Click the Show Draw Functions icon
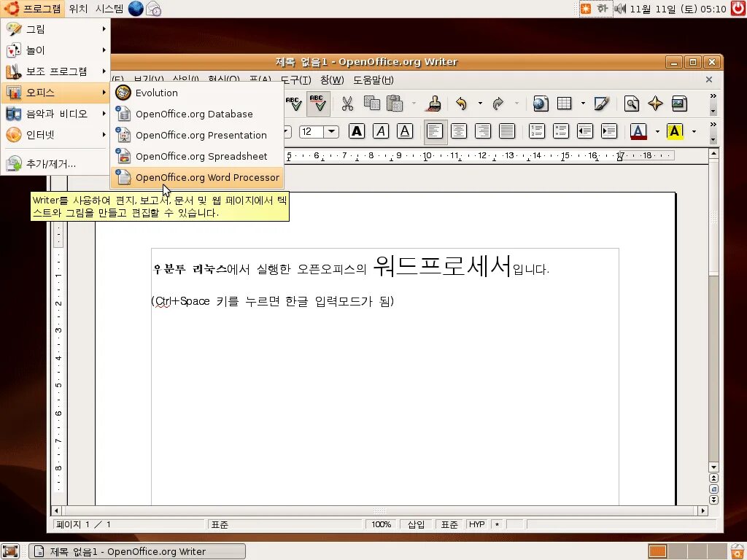This screenshot has height=560, width=747. pos(601,104)
